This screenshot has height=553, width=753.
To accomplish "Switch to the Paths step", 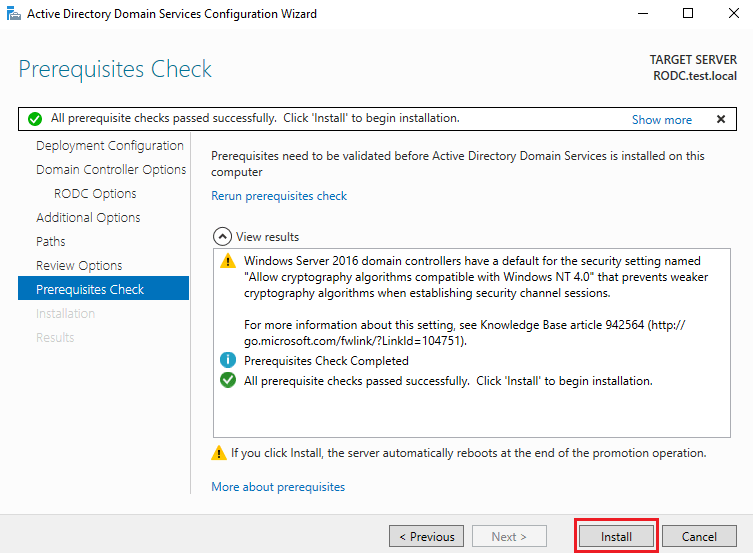I will pos(51,242).
